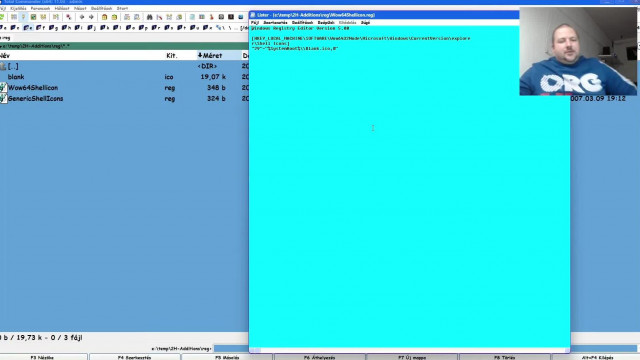Click F6 Áthelyezés button
This screenshot has height=360, width=640.
320,357
